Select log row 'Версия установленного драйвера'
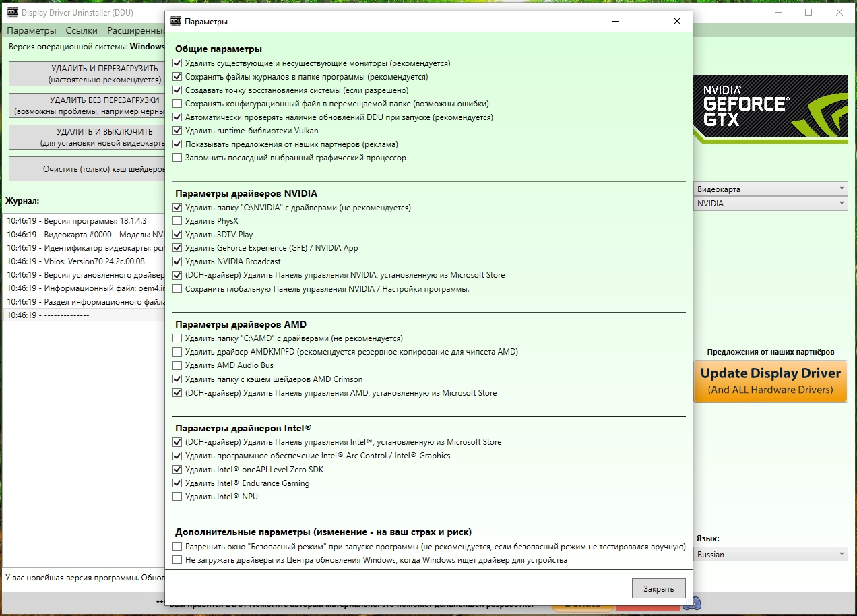The width and height of the screenshot is (857, 616). [x=84, y=275]
